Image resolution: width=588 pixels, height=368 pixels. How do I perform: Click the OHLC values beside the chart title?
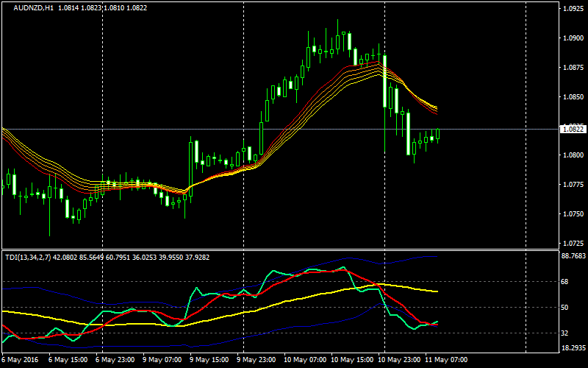coord(96,8)
